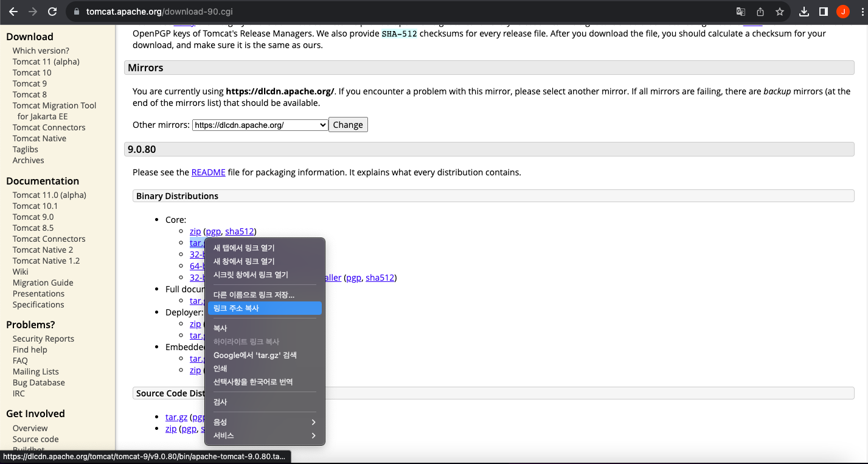Viewport: 868px width, 464px height.
Task: Open Tomcat Native 2 documentation
Action: pos(43,250)
